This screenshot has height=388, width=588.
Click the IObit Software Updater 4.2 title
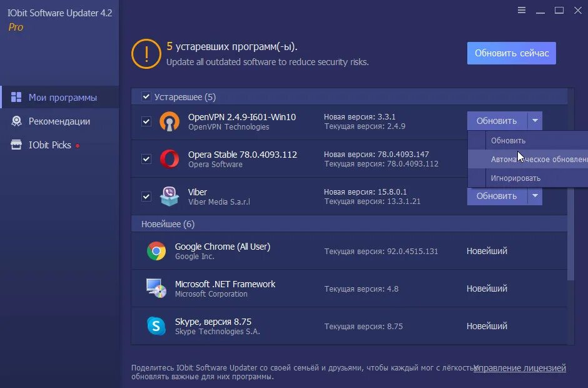(x=59, y=13)
